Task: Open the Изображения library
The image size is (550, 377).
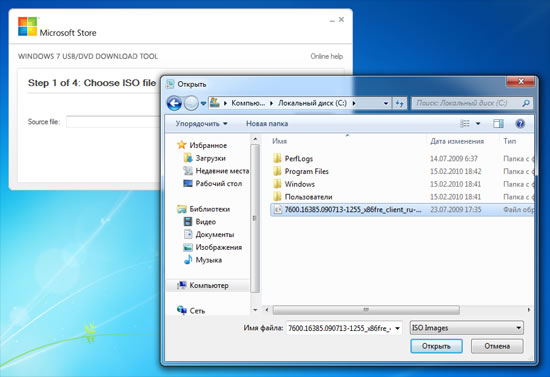Action: point(213,247)
